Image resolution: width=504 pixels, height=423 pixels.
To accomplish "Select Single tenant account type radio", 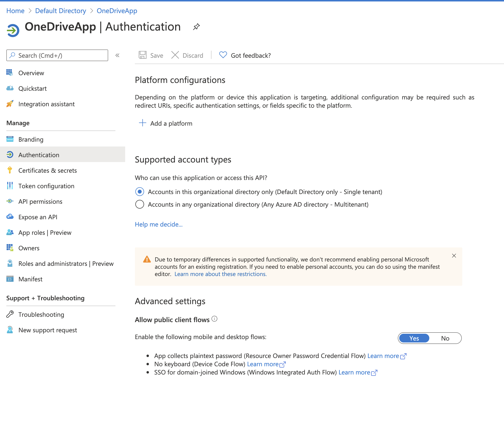I will pyautogui.click(x=140, y=192).
